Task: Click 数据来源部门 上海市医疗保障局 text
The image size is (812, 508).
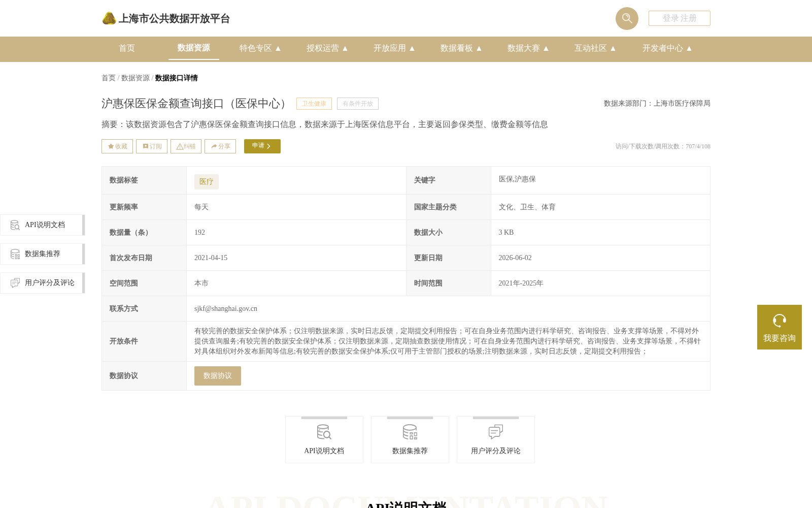Action: click(657, 104)
